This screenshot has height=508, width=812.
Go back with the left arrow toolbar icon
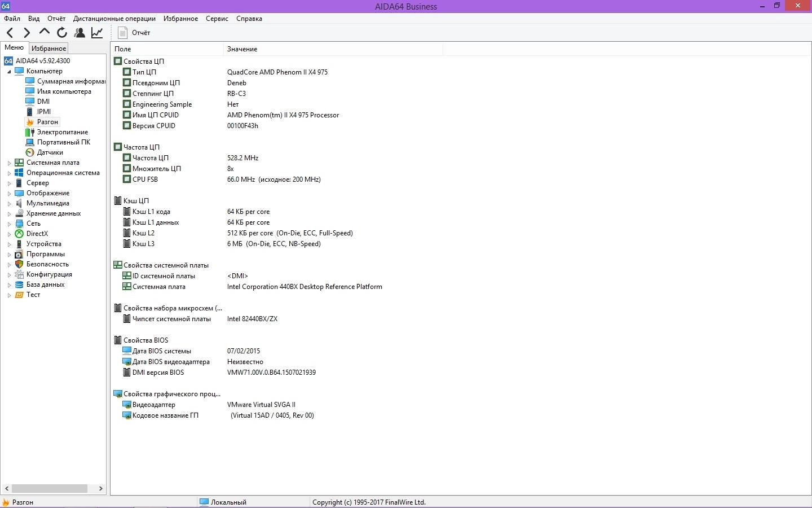click(10, 33)
